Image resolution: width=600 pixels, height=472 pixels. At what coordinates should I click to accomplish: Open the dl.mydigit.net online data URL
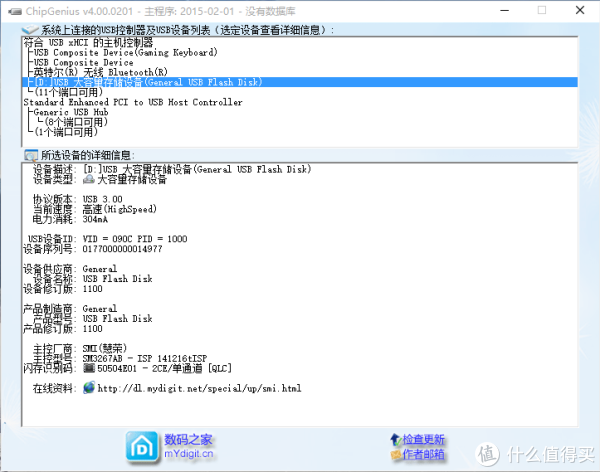pyautogui.click(x=199, y=388)
